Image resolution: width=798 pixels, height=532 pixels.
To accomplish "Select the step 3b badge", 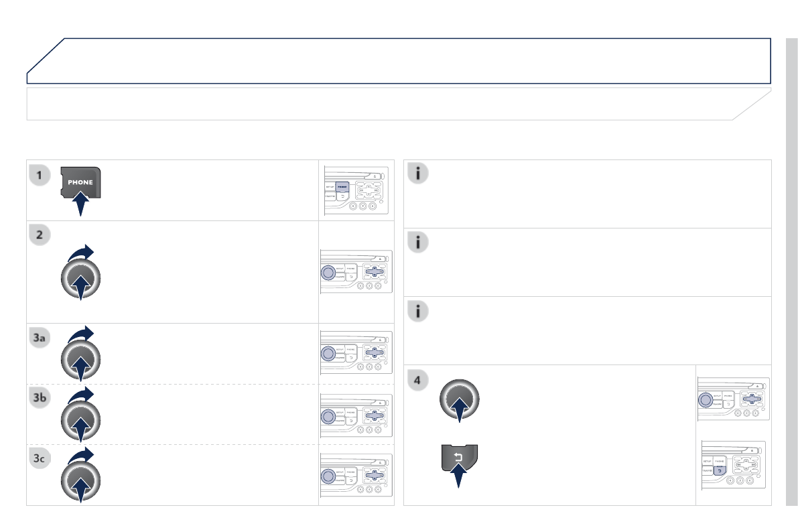I will pyautogui.click(x=40, y=399).
